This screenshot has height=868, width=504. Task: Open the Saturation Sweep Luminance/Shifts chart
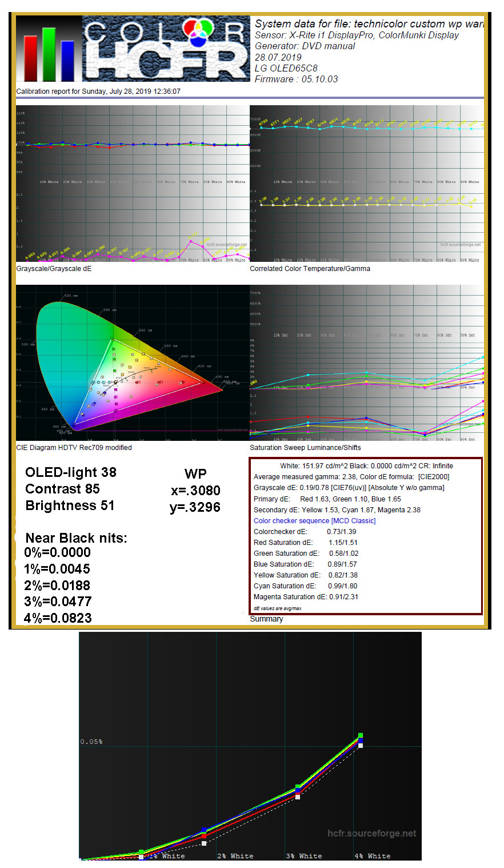(366, 363)
